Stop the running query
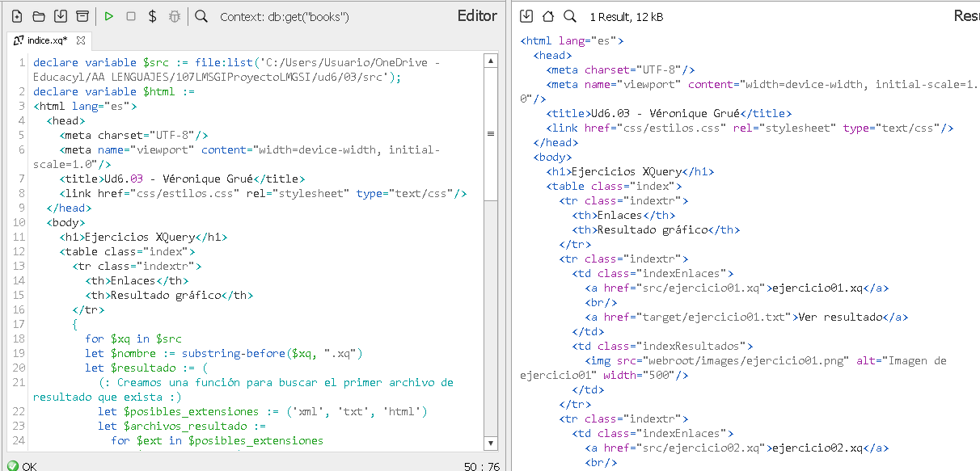The width and height of the screenshot is (980, 471). (x=131, y=16)
